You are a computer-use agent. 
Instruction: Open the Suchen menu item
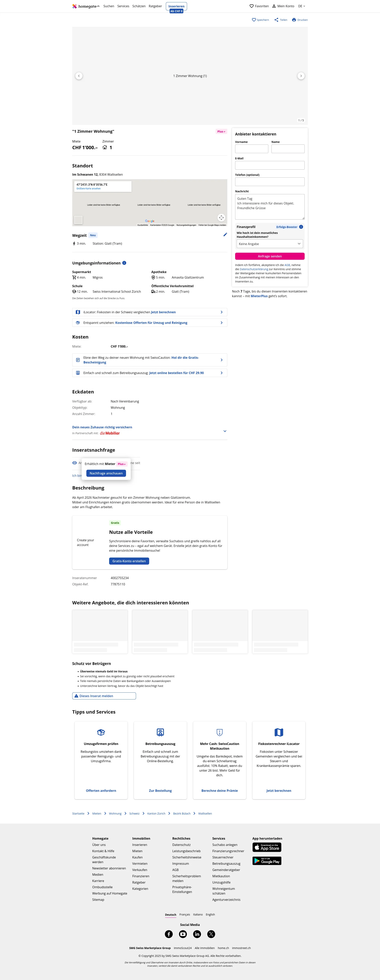pos(109,6)
